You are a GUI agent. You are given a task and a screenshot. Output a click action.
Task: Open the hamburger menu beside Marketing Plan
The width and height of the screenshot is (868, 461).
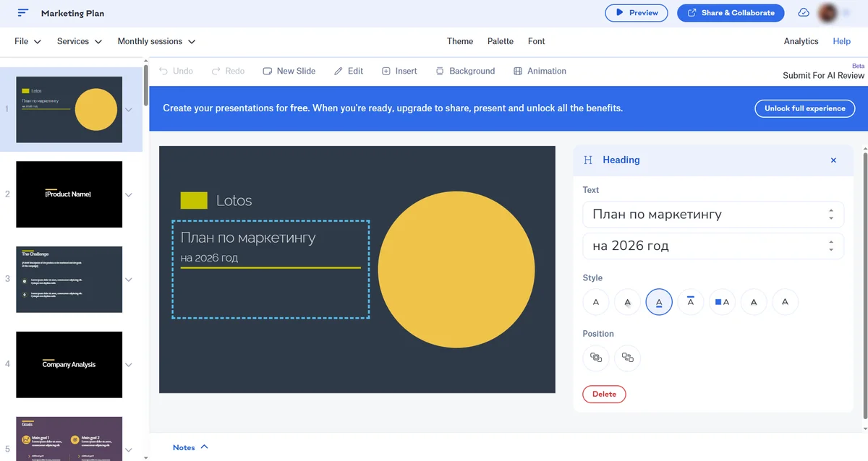pos(23,13)
